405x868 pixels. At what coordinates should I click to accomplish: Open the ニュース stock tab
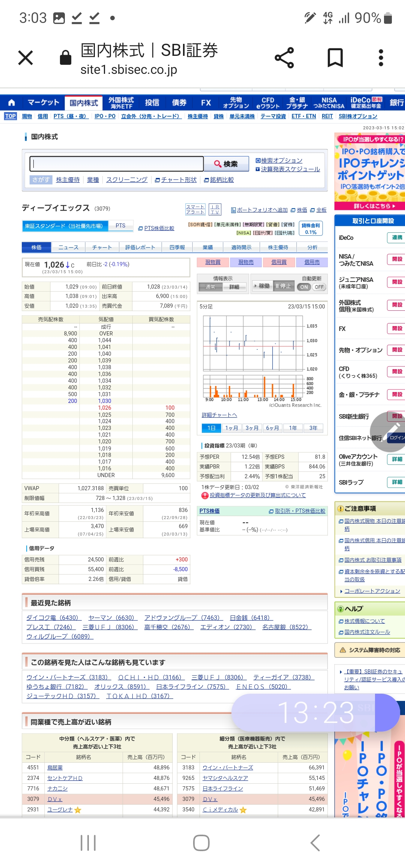pos(68,247)
